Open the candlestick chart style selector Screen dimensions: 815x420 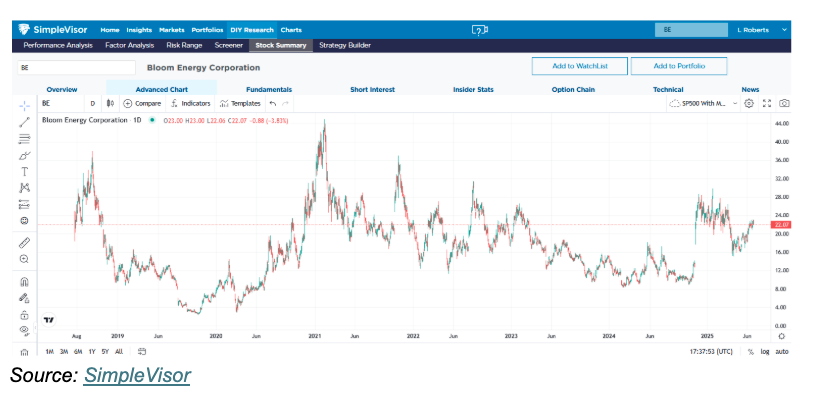[x=110, y=103]
